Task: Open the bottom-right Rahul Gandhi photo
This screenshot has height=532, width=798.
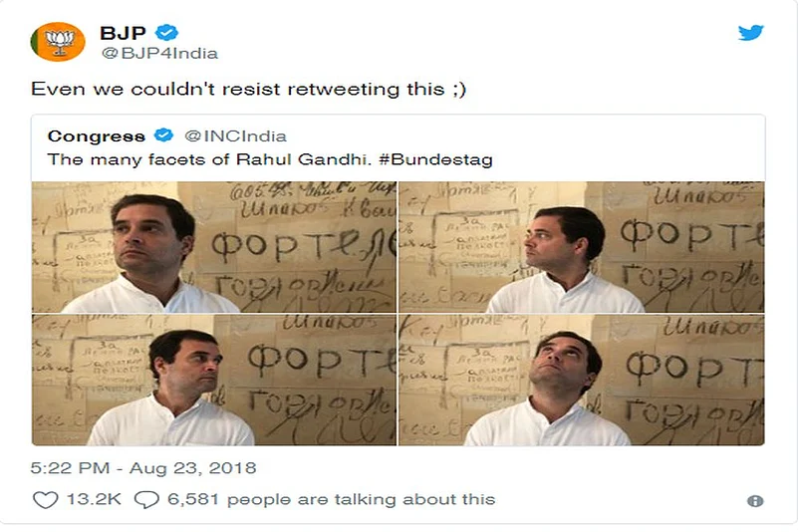Action: pyautogui.click(x=582, y=381)
